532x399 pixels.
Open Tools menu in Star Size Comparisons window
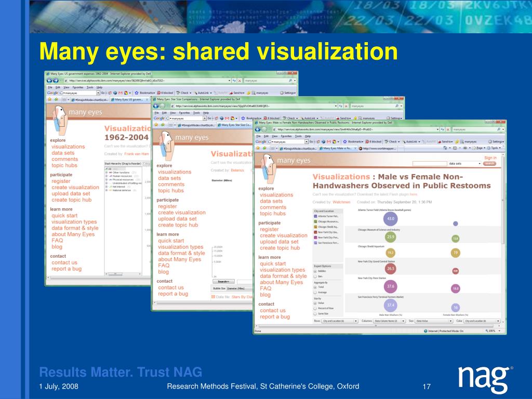pyautogui.click(x=196, y=113)
